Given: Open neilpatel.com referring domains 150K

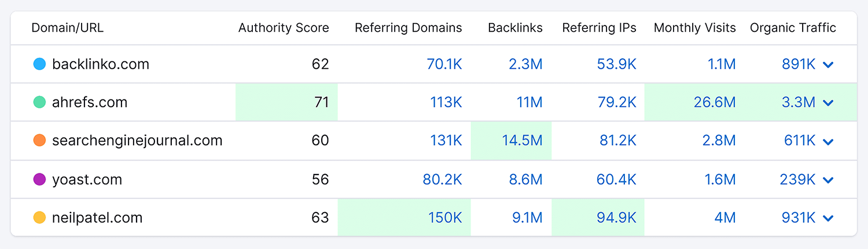Looking at the screenshot, I should [445, 218].
